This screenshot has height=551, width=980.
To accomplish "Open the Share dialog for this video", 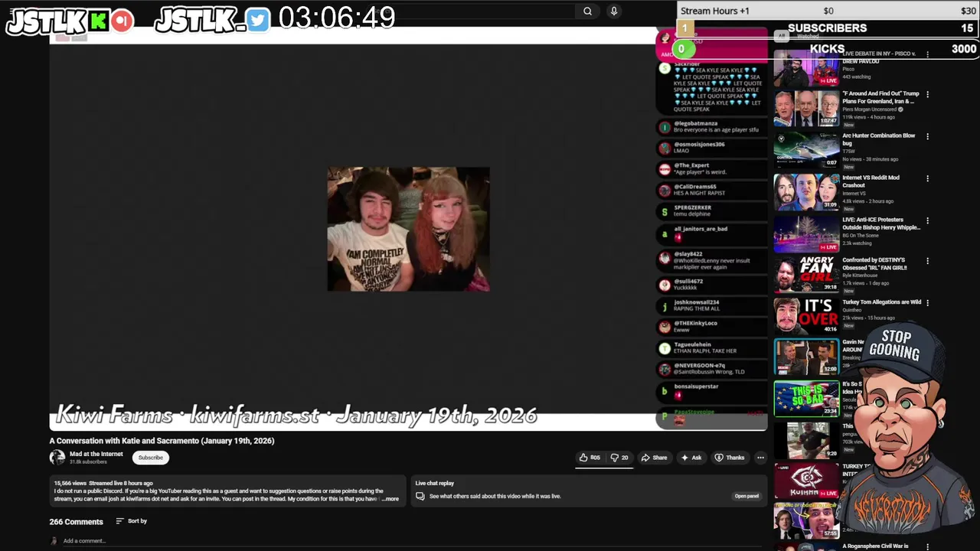I will 654,458.
